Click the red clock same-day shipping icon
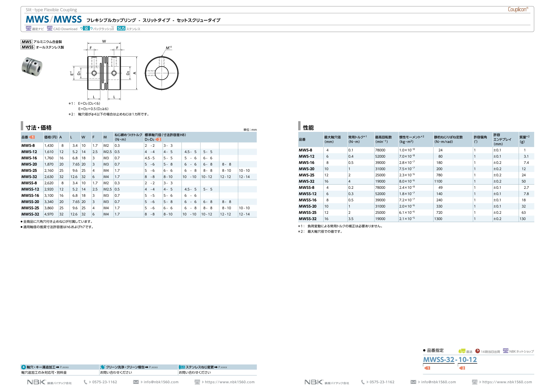Viewport: 555px width, 392px height. (477, 351)
